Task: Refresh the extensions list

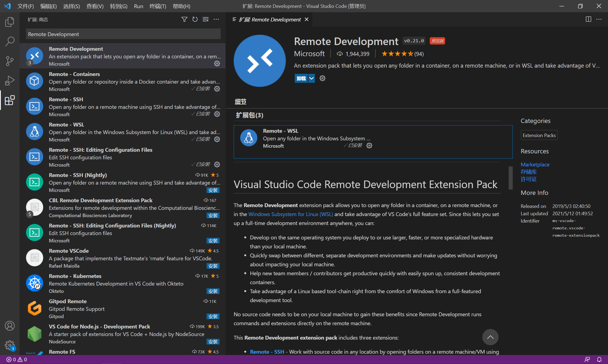Action: pos(195,19)
